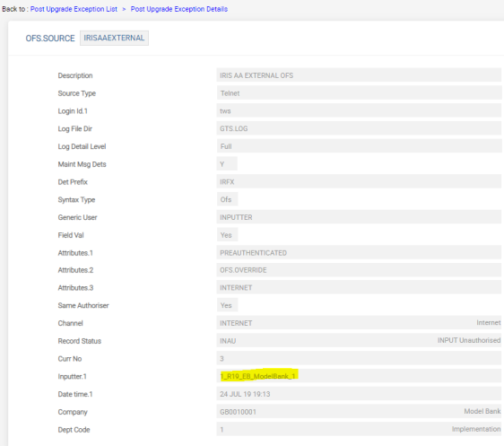Image resolution: width=504 pixels, height=446 pixels.
Task: Click the Date time.1 field value
Action: point(359,394)
